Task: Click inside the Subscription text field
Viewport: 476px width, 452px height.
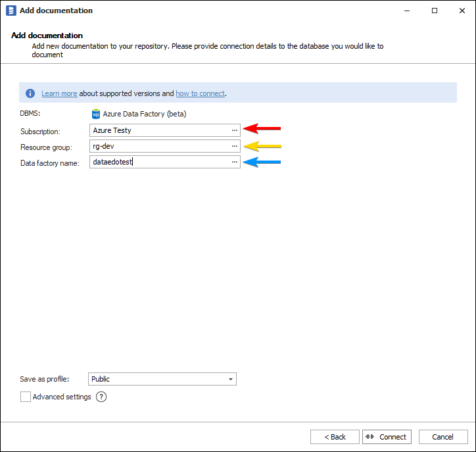Action: point(158,130)
